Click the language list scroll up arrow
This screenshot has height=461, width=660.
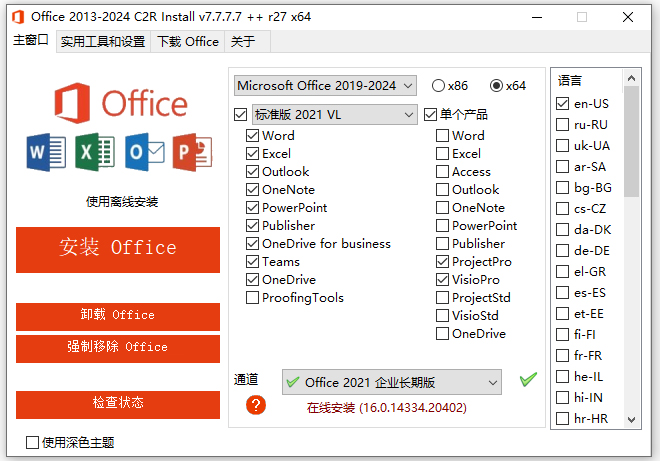pyautogui.click(x=631, y=78)
